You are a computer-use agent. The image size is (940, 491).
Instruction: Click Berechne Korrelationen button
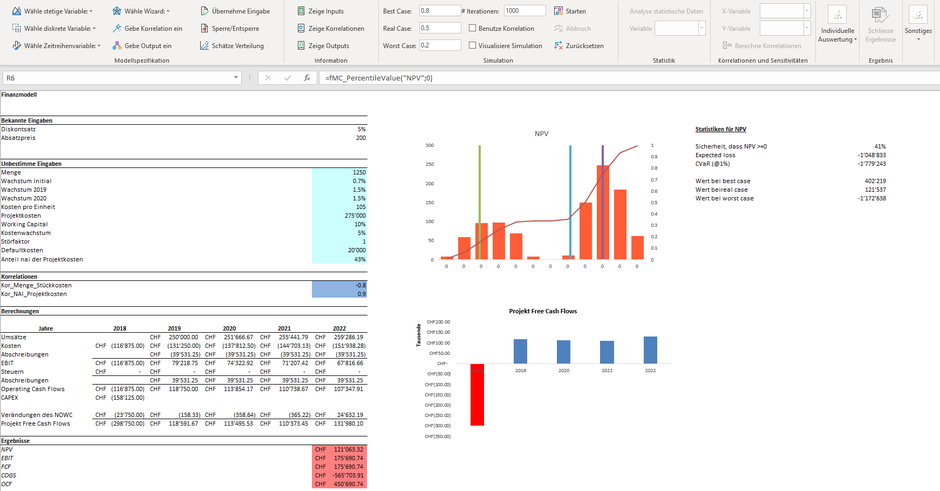761,46
